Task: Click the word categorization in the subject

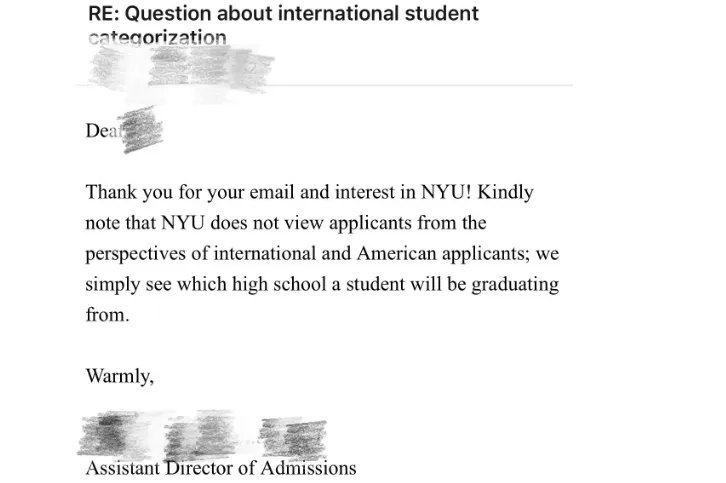Action: [x=157, y=39]
